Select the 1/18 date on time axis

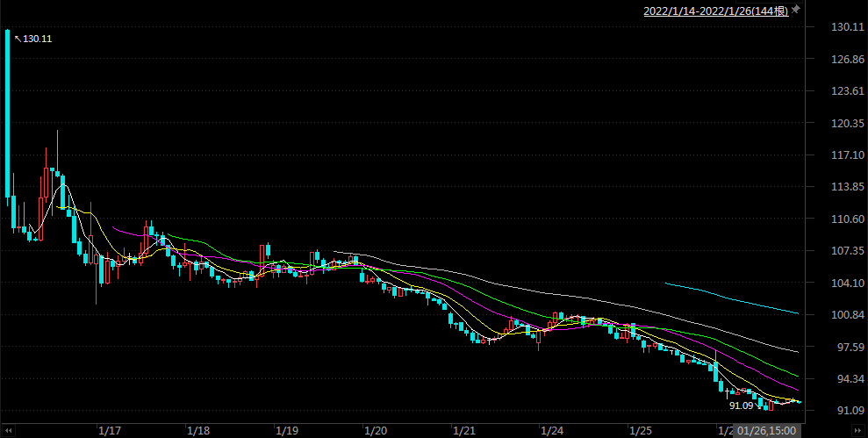point(198,431)
